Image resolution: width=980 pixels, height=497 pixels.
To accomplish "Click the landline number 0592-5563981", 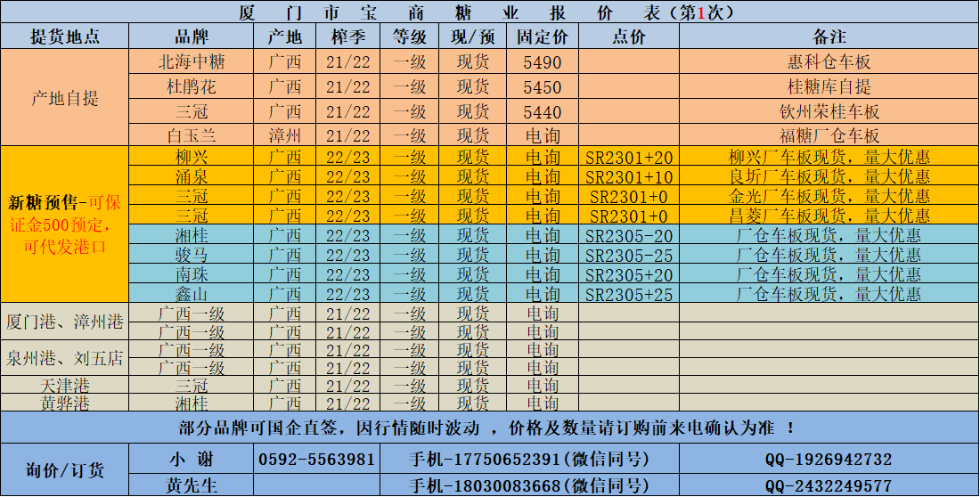I will 316,460.
